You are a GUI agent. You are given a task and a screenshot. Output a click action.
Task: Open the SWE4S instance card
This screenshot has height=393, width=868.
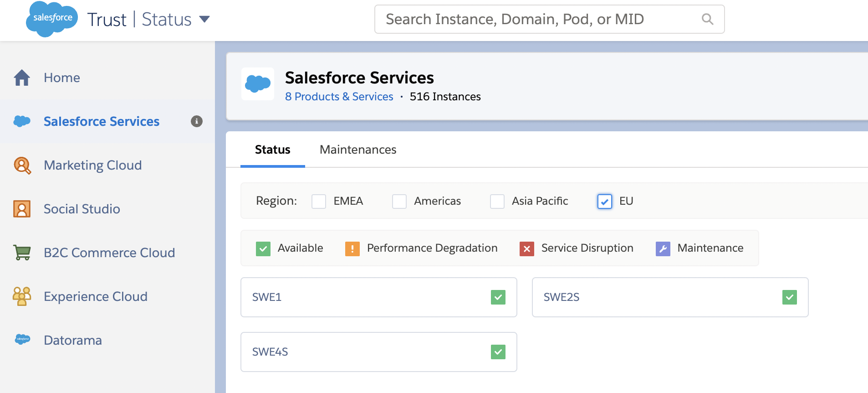[379, 352]
